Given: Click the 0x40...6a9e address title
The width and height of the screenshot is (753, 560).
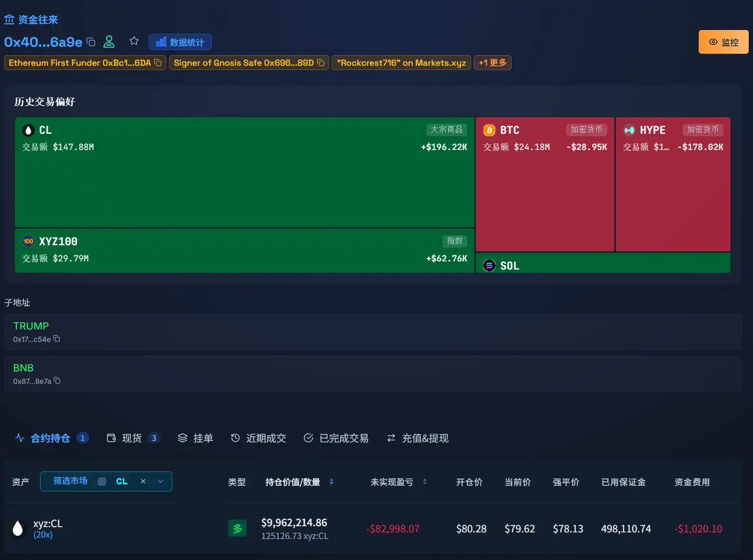Looking at the screenshot, I should (x=43, y=42).
